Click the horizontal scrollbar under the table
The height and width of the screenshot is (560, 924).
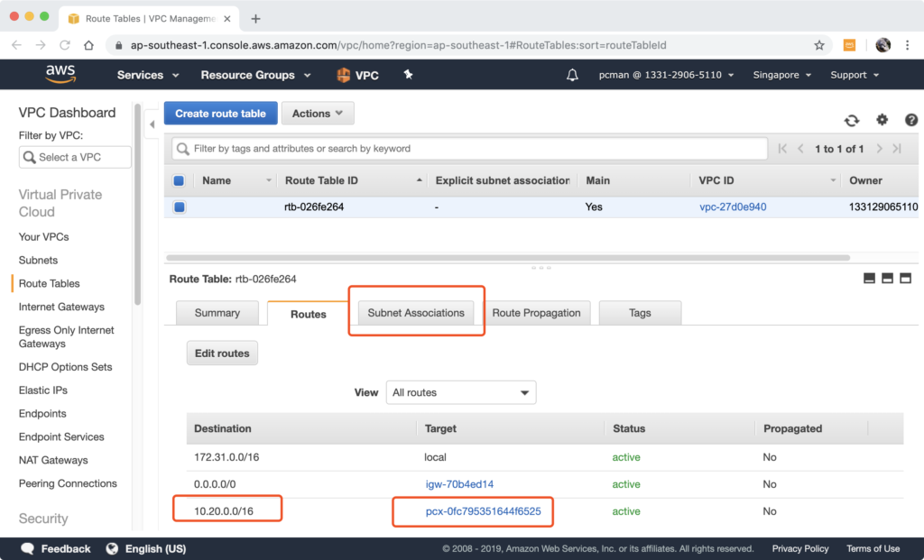coord(508,257)
